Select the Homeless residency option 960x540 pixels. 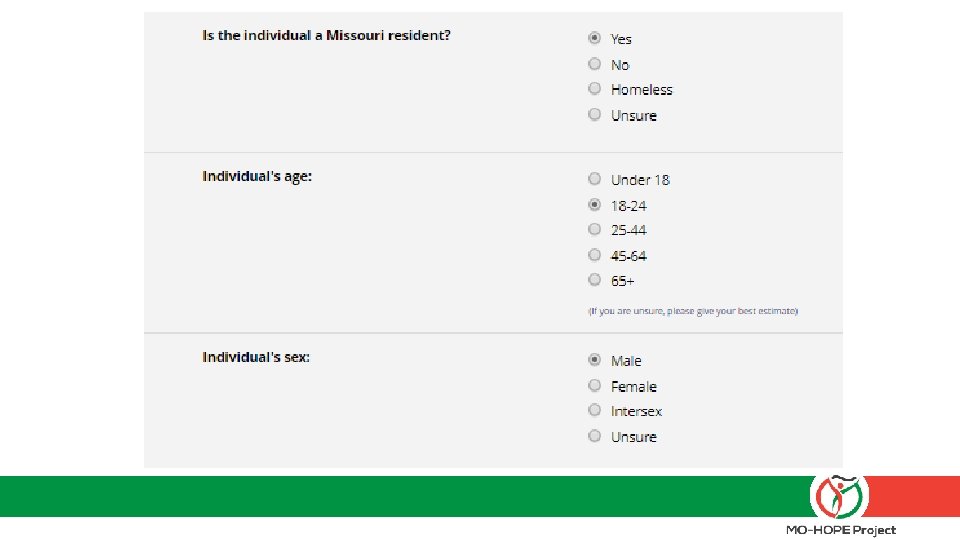point(594,89)
